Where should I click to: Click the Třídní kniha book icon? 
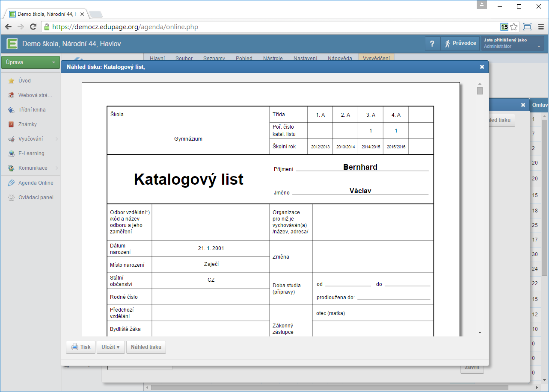click(x=12, y=110)
